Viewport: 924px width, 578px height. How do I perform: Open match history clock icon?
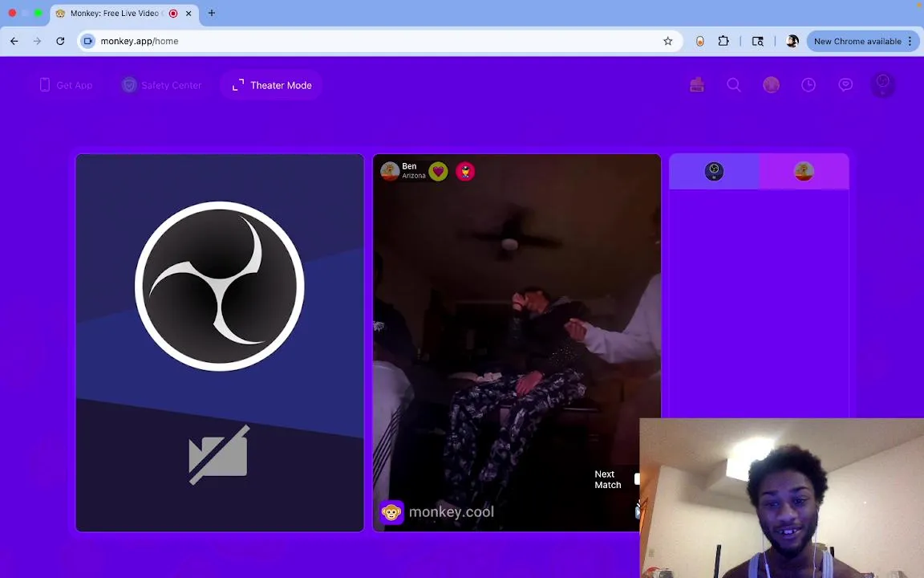tap(808, 85)
